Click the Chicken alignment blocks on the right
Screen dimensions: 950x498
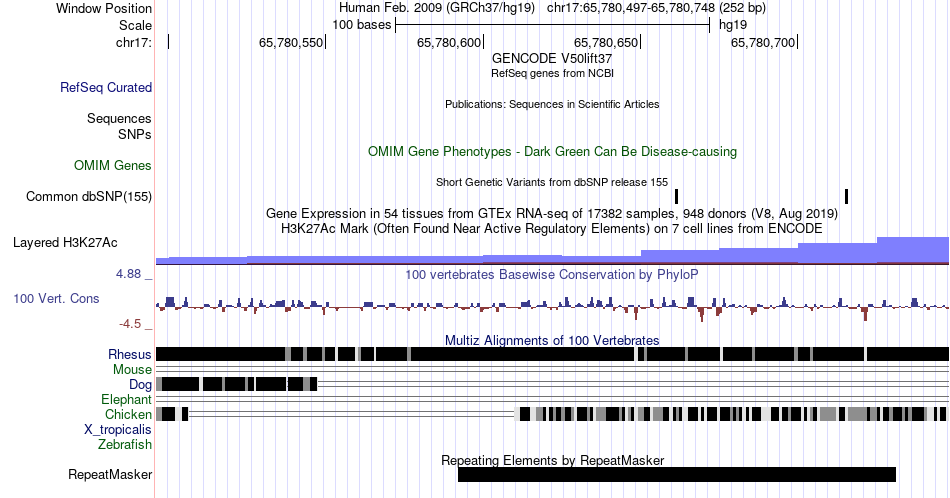point(732,414)
